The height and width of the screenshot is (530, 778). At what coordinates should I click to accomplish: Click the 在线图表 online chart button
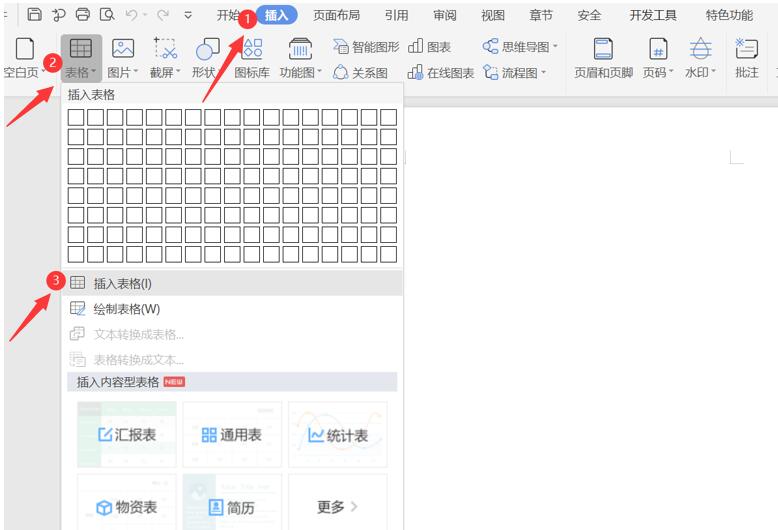pos(441,73)
